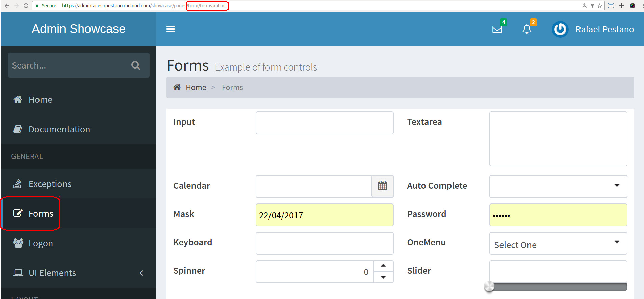644x299 pixels.
Task: Click the Auto Complete label
Action: point(437,186)
